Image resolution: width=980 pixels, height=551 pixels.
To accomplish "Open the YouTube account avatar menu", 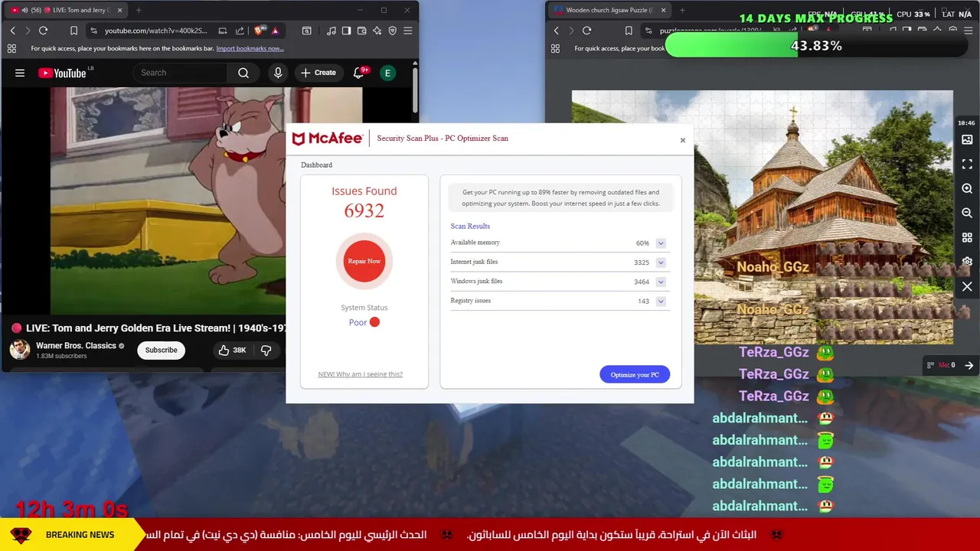I will point(387,73).
